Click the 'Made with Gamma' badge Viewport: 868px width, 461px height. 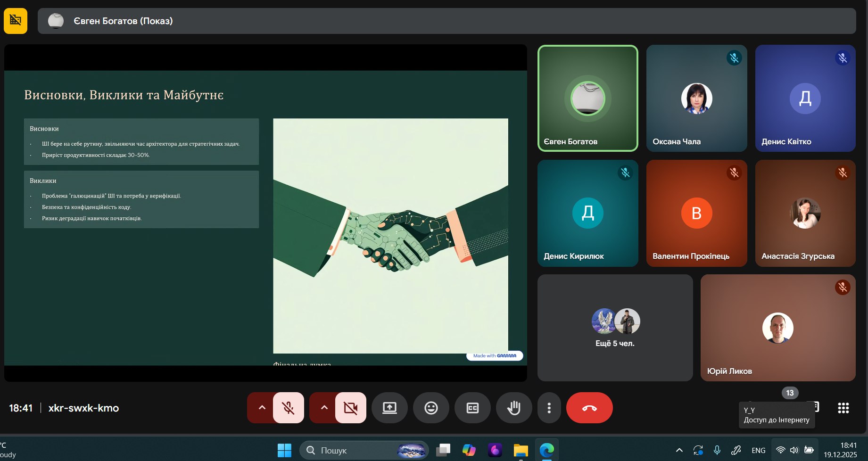tap(495, 356)
